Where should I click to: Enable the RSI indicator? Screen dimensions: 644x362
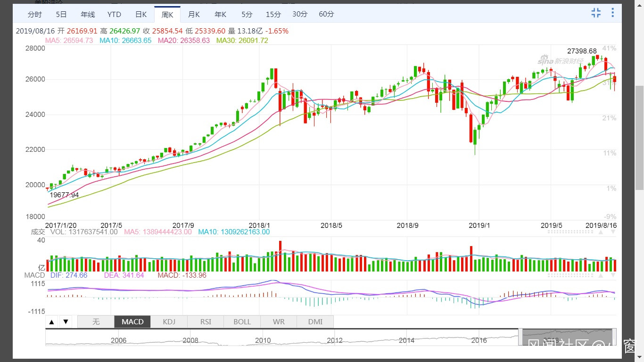(x=206, y=322)
